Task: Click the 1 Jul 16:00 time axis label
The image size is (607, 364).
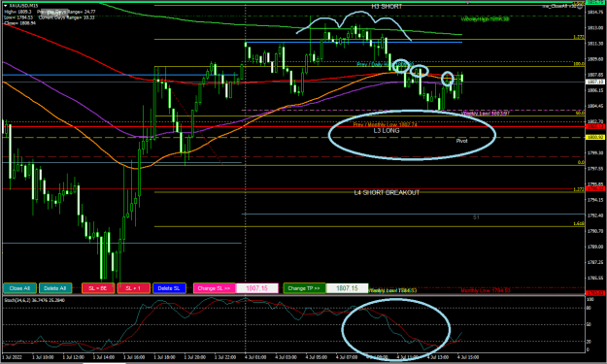Action: click(x=134, y=357)
